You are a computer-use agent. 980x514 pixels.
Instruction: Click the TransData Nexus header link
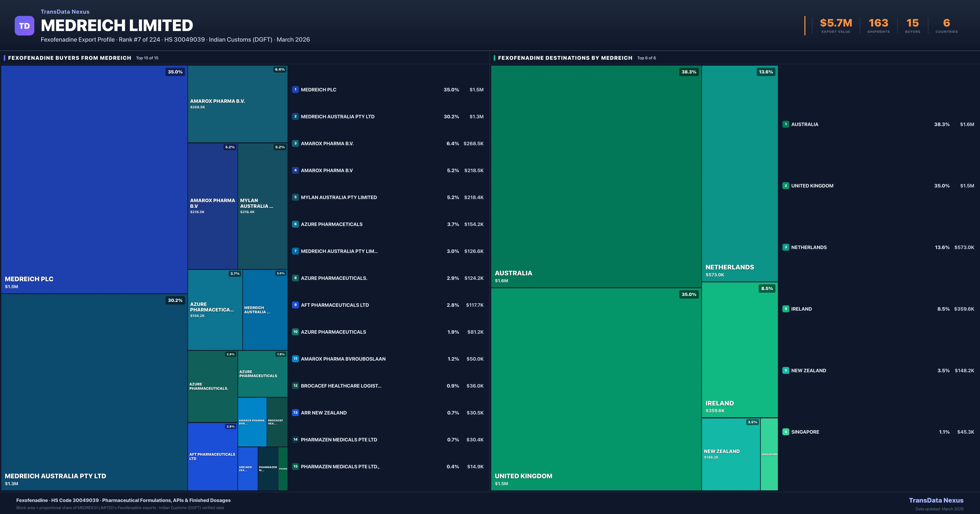click(65, 12)
